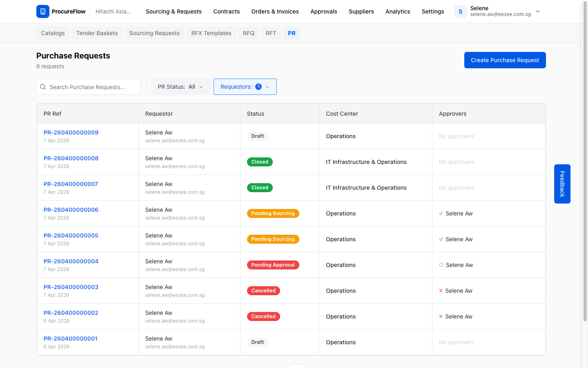Switch to the Catalogs tab
The width and height of the screenshot is (588, 368).
(x=53, y=33)
